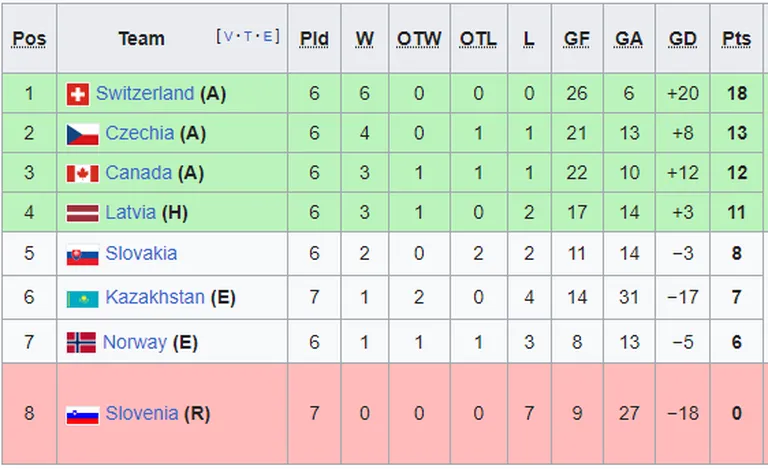Click the Pld column header
The height and width of the screenshot is (469, 768).
[x=314, y=39]
